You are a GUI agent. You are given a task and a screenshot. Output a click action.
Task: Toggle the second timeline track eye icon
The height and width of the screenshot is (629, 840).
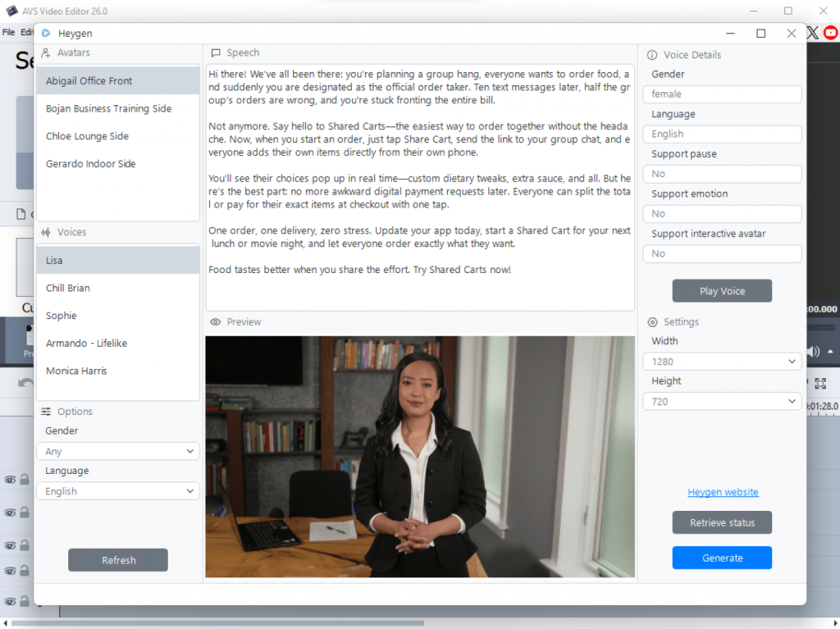[10, 513]
